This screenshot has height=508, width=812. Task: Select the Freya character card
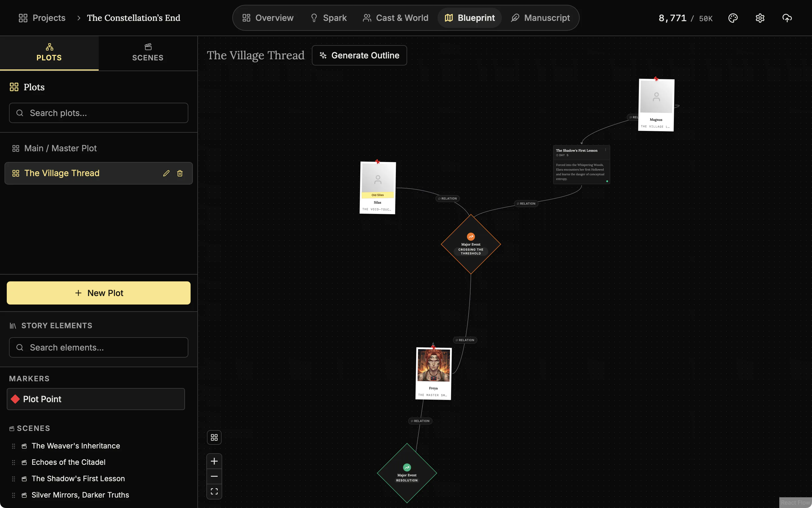point(434,374)
